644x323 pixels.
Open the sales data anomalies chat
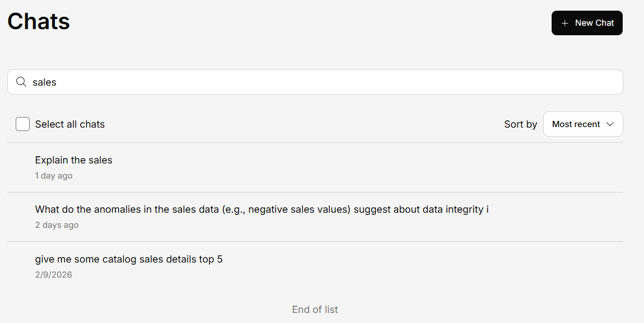262,209
